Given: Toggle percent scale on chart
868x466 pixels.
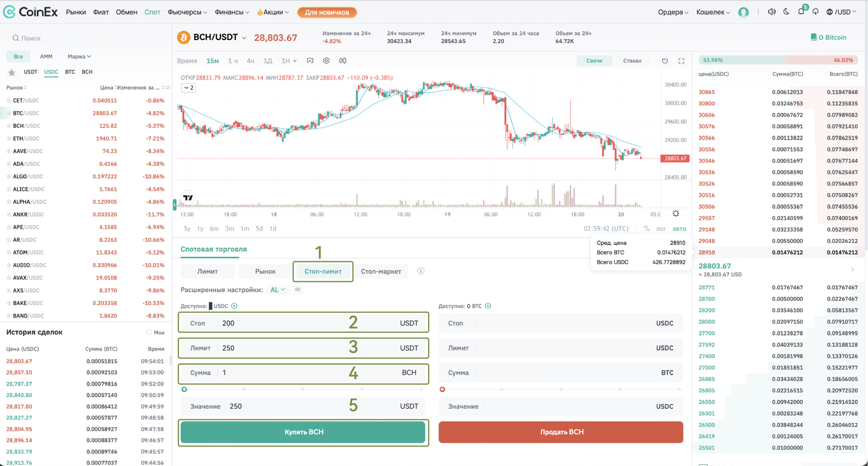Looking at the screenshot, I should coord(646,229).
